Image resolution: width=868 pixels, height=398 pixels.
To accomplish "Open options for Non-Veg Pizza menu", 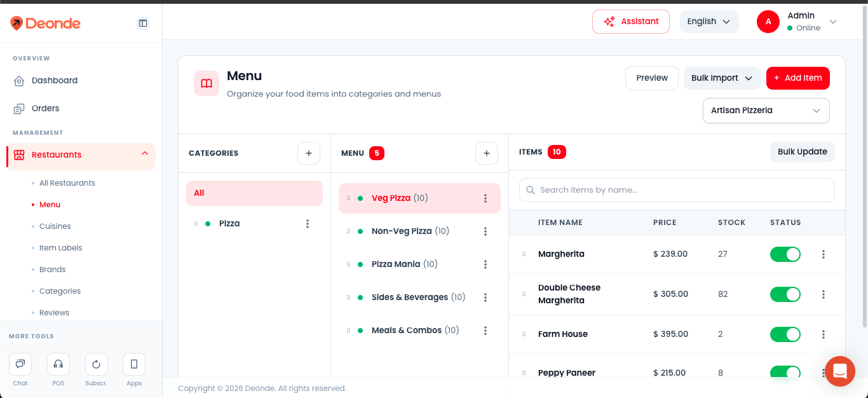I will 485,231.
